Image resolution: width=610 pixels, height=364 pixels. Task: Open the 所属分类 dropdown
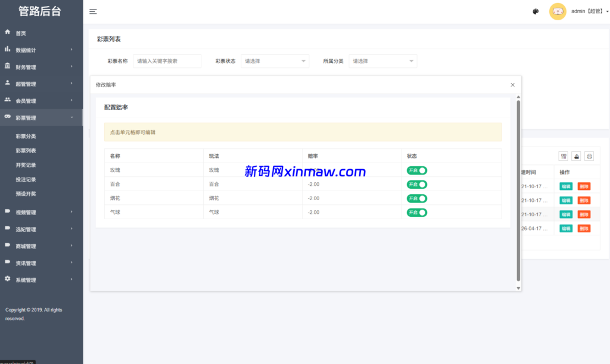[382, 61]
